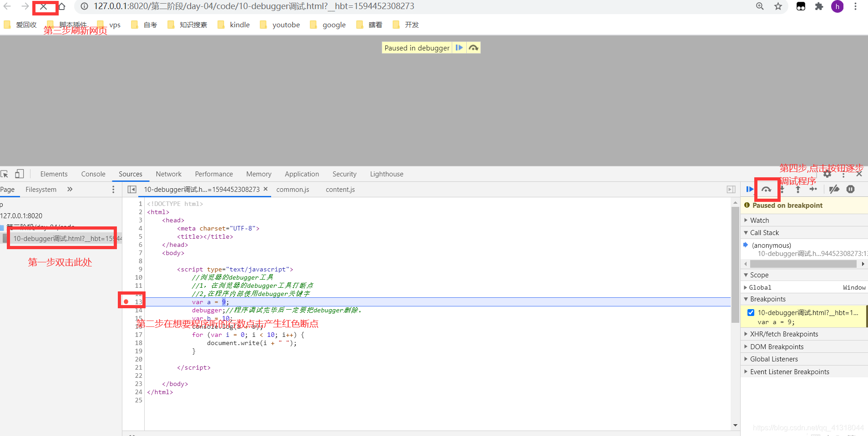The height and width of the screenshot is (436, 868).
Task: Open the purple user profile avatar
Action: click(837, 6)
